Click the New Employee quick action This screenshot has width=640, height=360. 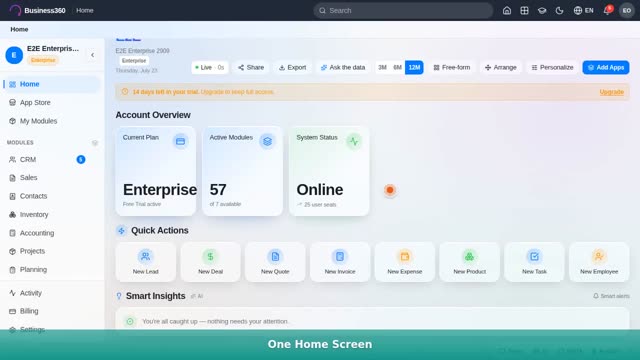[x=599, y=262]
